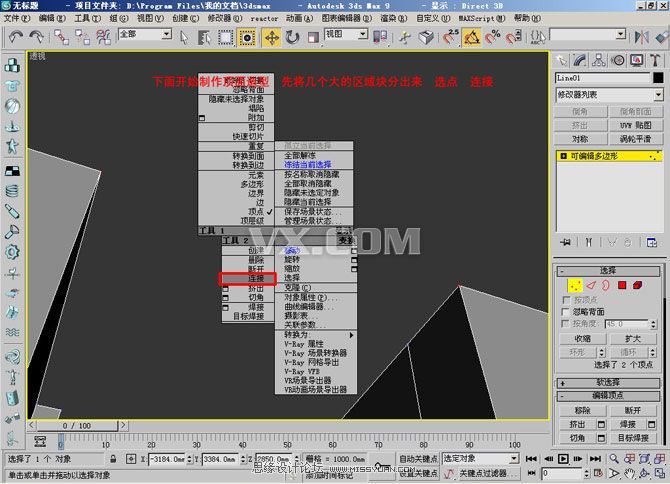The height and width of the screenshot is (484, 670).
Task: Open the 修改器列表 modifier dropdown
Action: pos(609,95)
